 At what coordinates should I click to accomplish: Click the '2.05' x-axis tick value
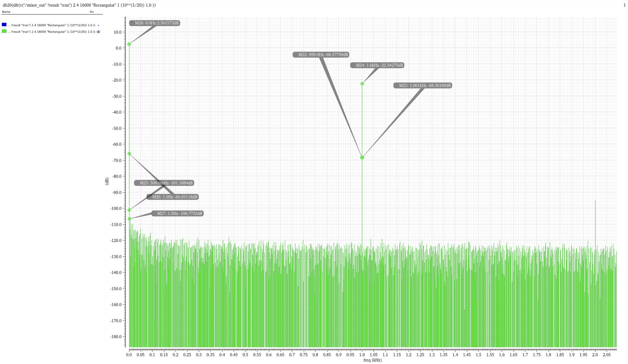607,355
